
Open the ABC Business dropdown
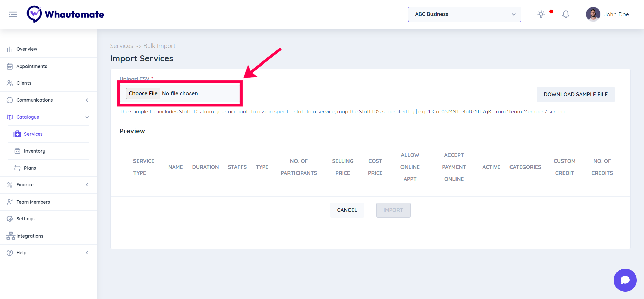point(464,14)
